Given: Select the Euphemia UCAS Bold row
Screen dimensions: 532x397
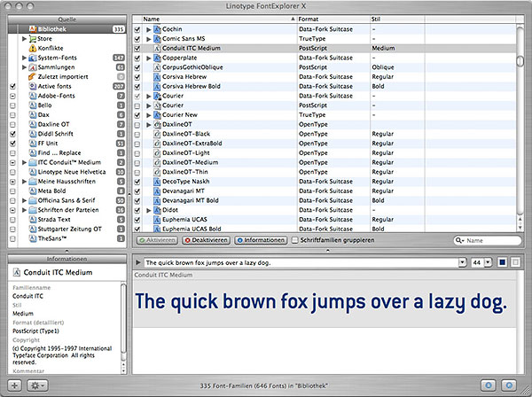Looking at the screenshot, I should [x=325, y=229].
